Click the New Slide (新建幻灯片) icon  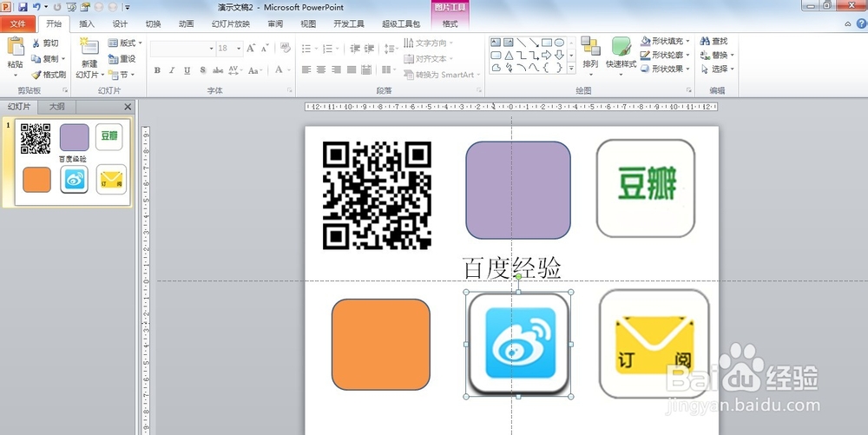point(89,47)
